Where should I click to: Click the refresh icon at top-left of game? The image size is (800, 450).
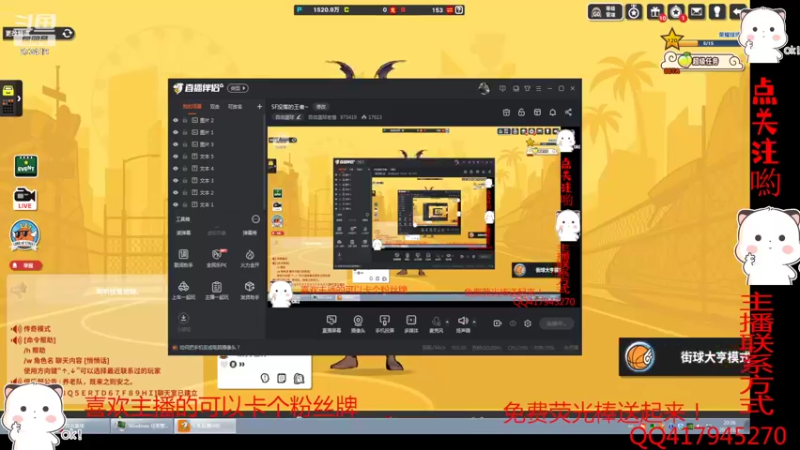(x=67, y=34)
